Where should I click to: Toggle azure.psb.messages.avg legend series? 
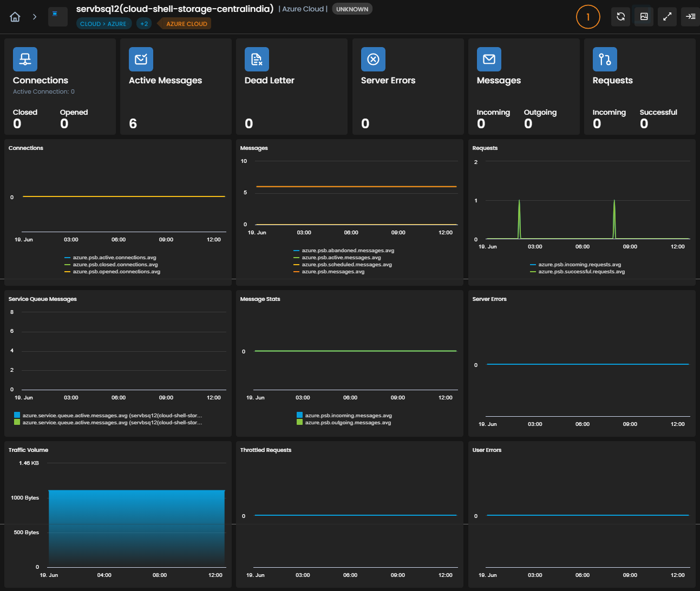tap(329, 272)
